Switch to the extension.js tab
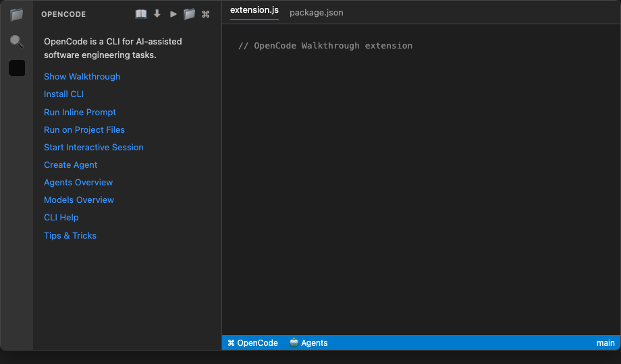Viewport: 621px width, 364px height. pyautogui.click(x=254, y=10)
